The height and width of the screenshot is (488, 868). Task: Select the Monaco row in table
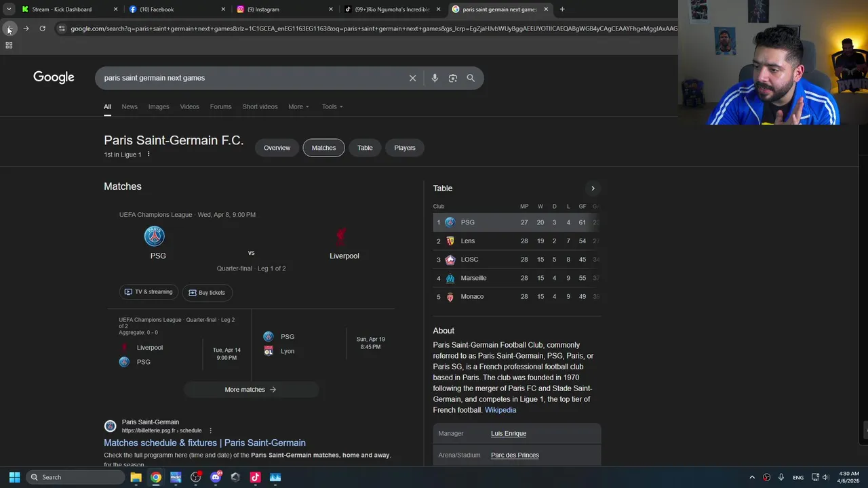point(517,296)
